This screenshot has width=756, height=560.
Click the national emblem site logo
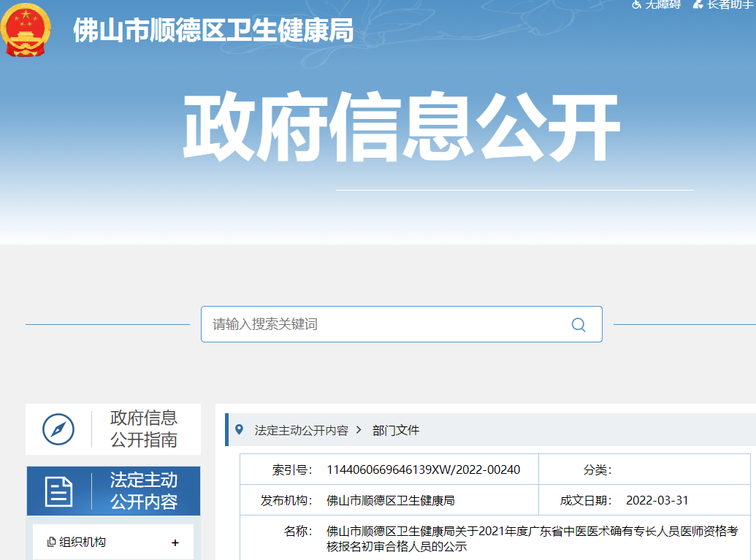(26, 33)
